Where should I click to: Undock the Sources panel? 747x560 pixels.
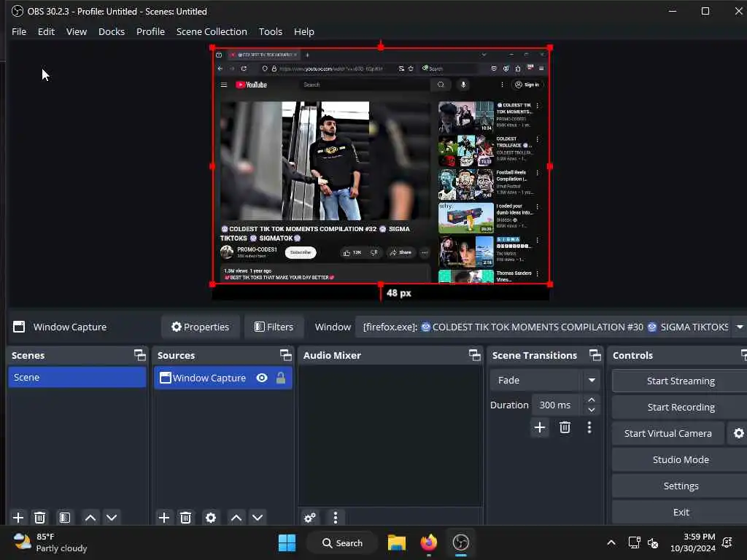(x=286, y=355)
